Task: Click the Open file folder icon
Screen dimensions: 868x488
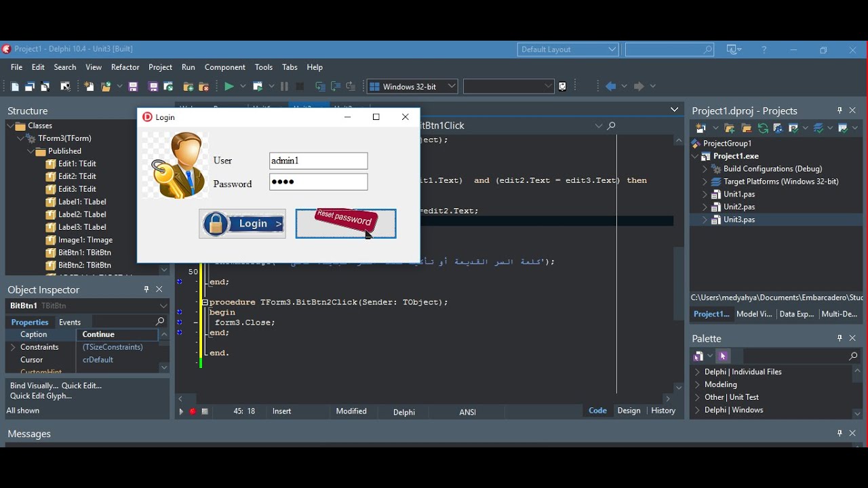Action: [106, 87]
